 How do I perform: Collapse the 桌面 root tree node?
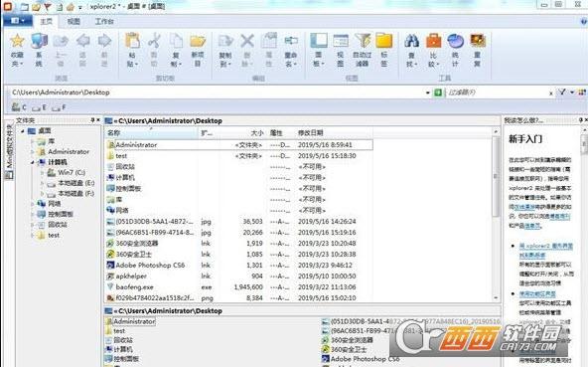pyautogui.click(x=23, y=131)
